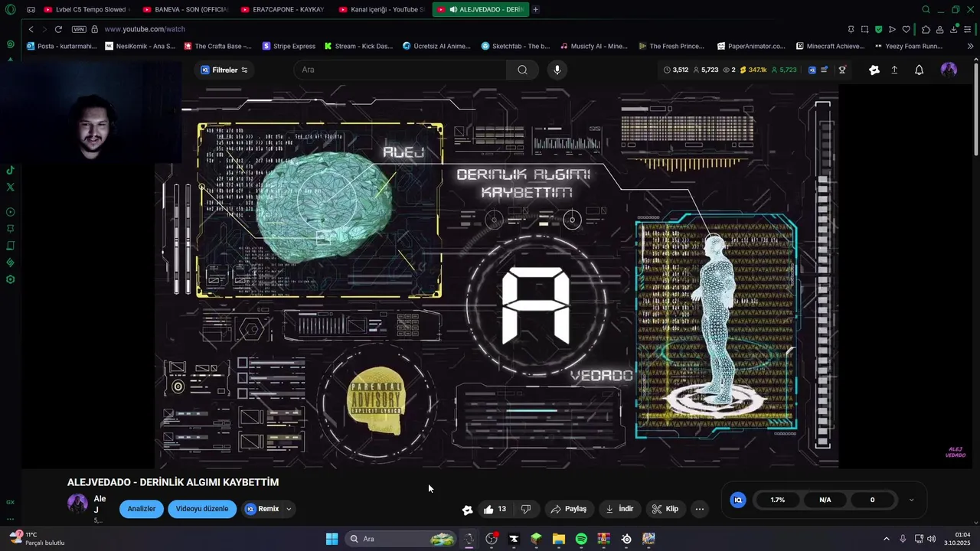
Task: Open Easy Setup menu in toolbar
Action: 968,29
